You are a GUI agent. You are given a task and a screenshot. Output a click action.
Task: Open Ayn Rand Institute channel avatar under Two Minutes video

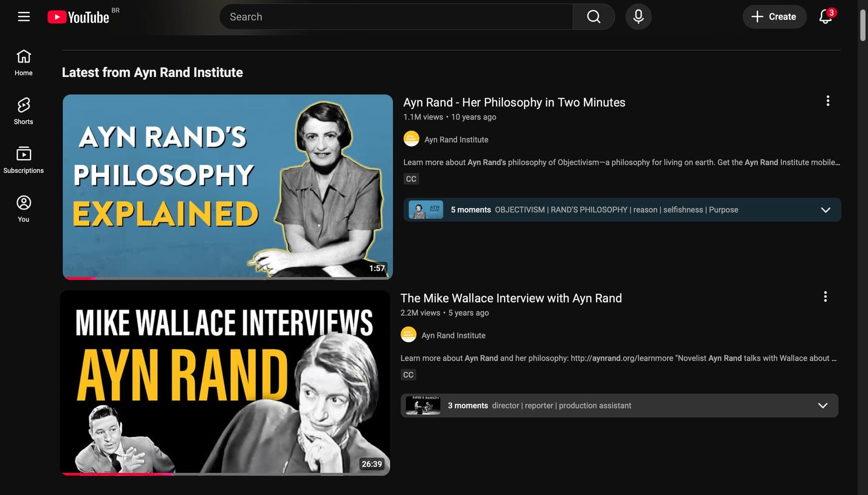411,139
